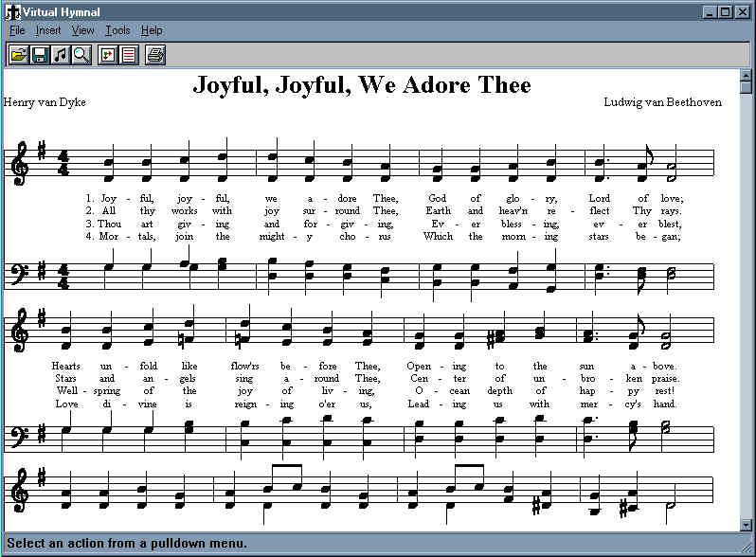Click the vertical scrollbar thumb

click(x=746, y=88)
